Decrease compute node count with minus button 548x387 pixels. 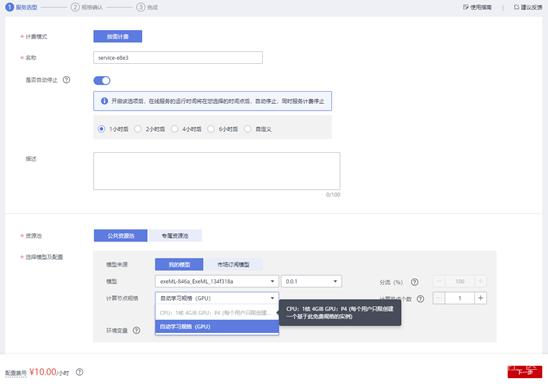coord(439,298)
